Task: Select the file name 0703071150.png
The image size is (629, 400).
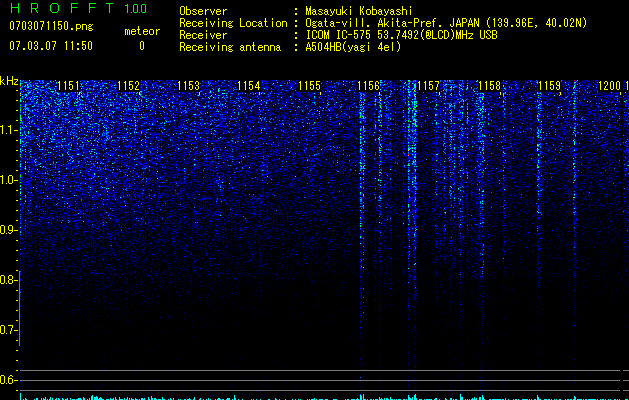Action: [x=51, y=26]
